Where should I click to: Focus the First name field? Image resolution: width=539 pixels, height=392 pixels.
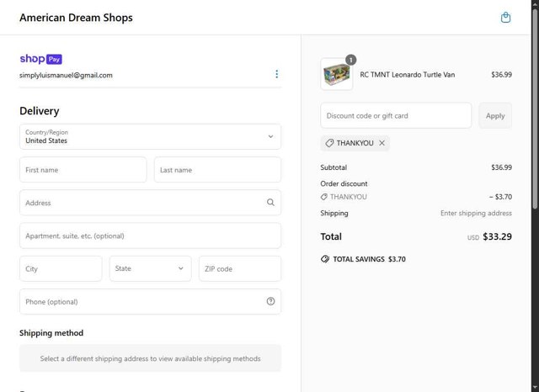(83, 170)
